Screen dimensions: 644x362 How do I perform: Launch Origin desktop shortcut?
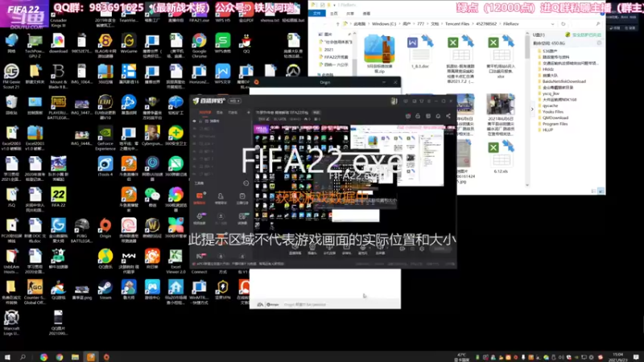[x=105, y=228]
